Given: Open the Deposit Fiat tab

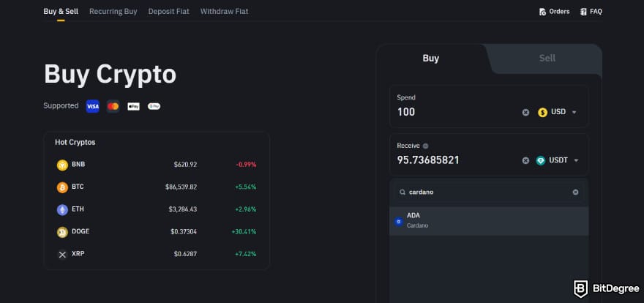Looking at the screenshot, I should pos(169,12).
